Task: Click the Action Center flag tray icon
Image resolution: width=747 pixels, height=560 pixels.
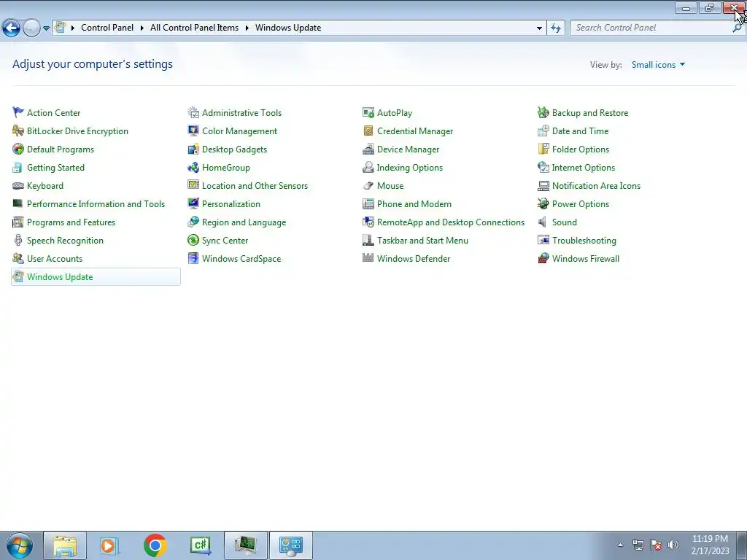Action: [656, 545]
